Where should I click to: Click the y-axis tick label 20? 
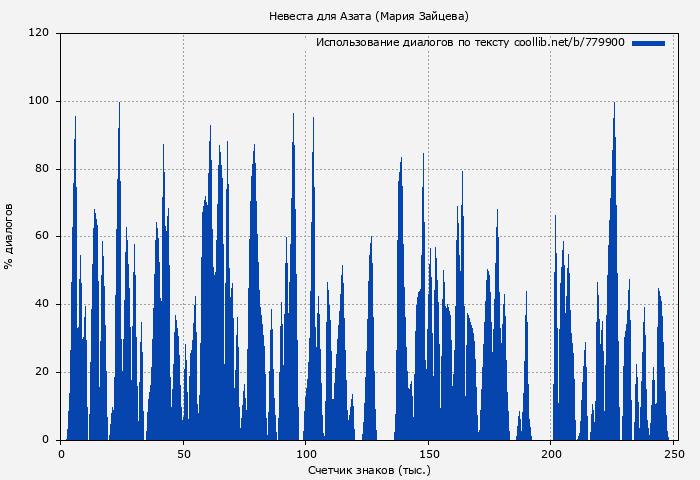[42, 373]
